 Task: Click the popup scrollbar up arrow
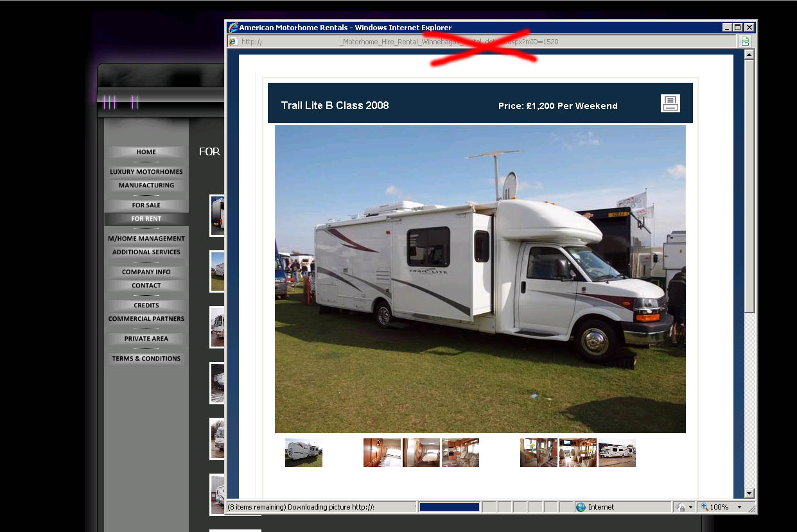coord(749,55)
